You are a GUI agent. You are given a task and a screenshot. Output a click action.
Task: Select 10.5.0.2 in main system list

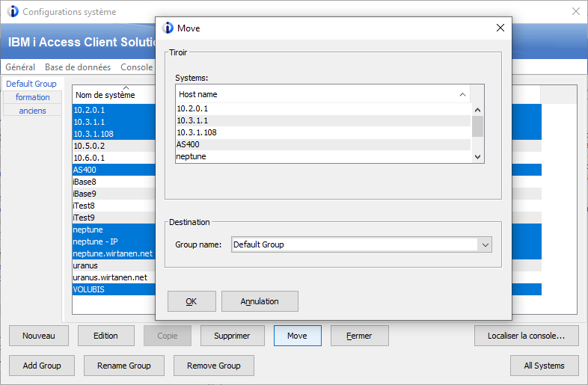114,146
